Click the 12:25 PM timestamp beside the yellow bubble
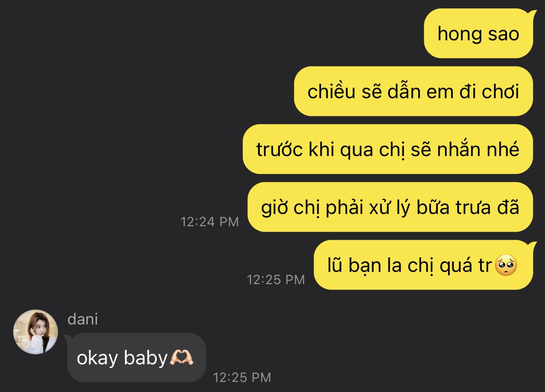 [x=276, y=279]
